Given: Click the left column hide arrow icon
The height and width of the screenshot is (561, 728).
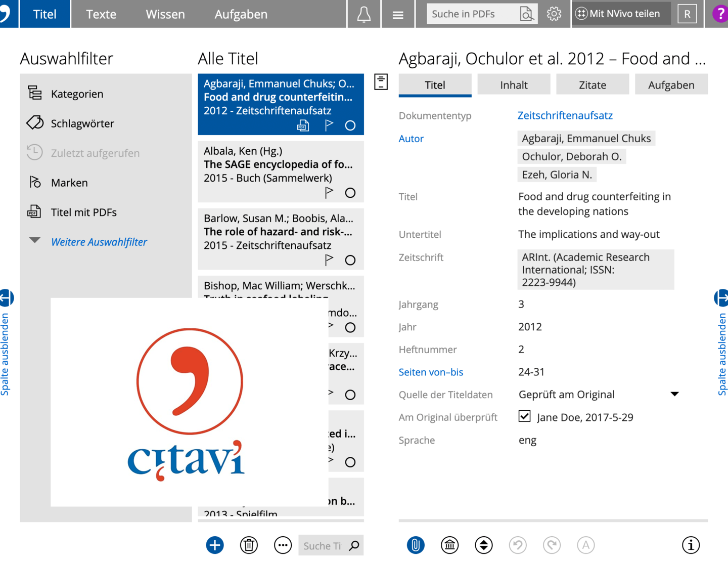Looking at the screenshot, I should coord(6,298).
